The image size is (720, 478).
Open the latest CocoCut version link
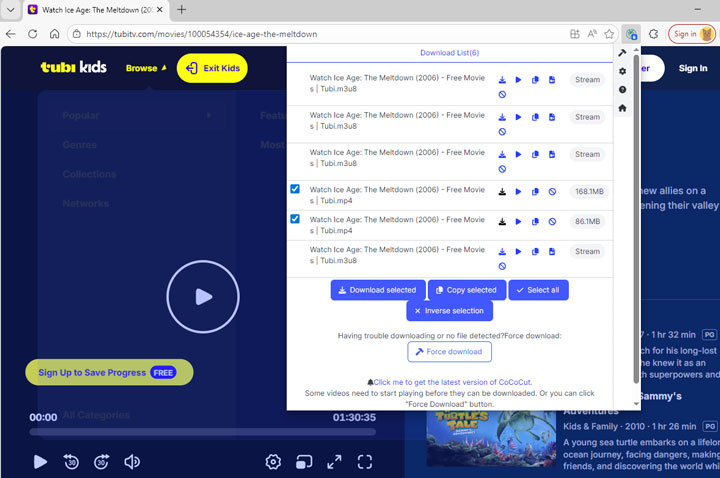pyautogui.click(x=453, y=382)
